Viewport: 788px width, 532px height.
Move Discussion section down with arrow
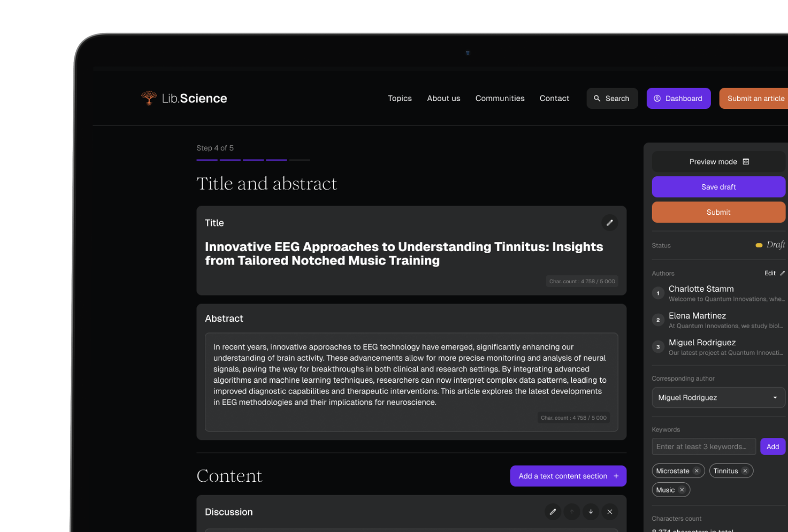coord(591,512)
